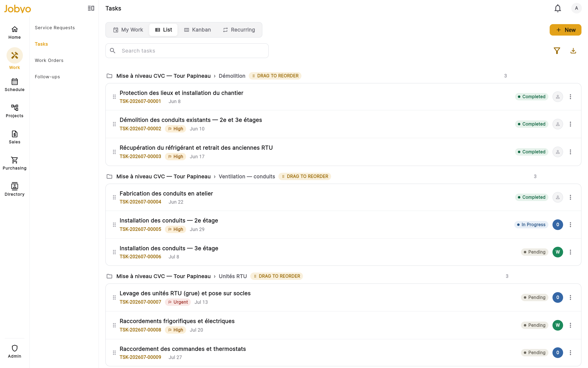This screenshot has height=368, width=588.
Task: Click Drag to Reorder badge for Ventilation — conduits
Action: [x=305, y=176]
